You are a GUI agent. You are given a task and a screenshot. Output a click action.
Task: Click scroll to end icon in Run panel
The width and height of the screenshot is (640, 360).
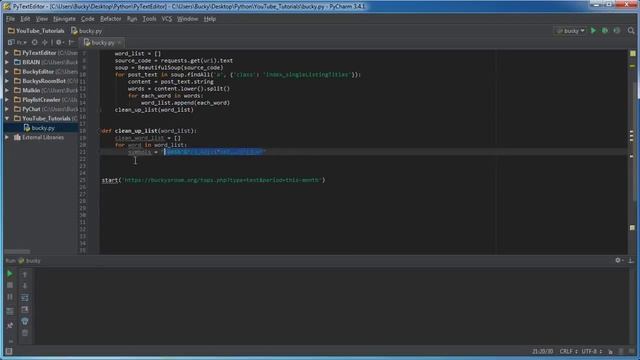pos(25,309)
